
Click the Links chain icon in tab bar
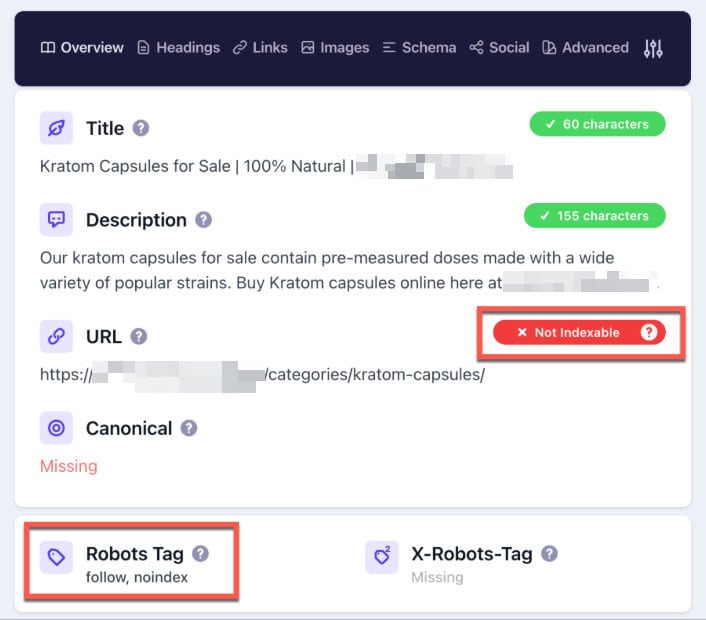click(x=240, y=47)
